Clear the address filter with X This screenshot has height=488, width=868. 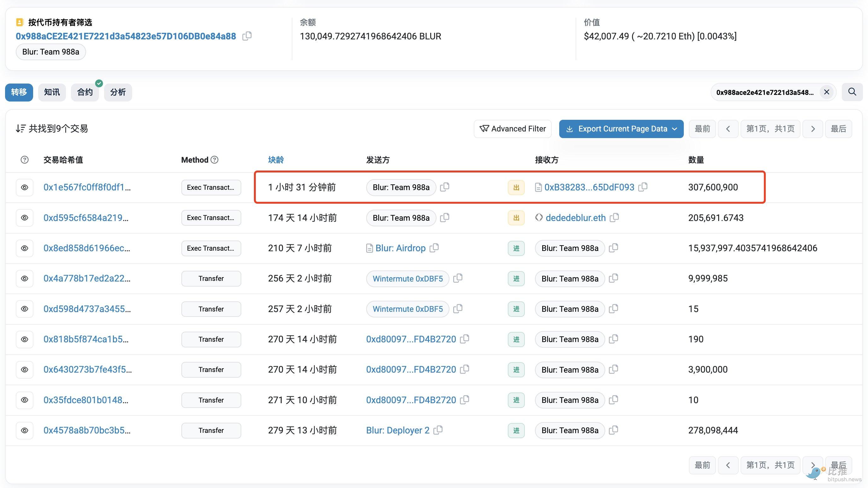pyautogui.click(x=827, y=92)
